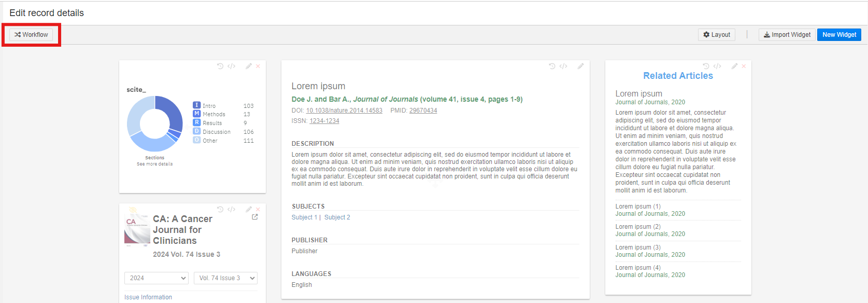Viewport: 868px width, 303px height.
Task: Click the Workflow button
Action: pyautogui.click(x=31, y=35)
